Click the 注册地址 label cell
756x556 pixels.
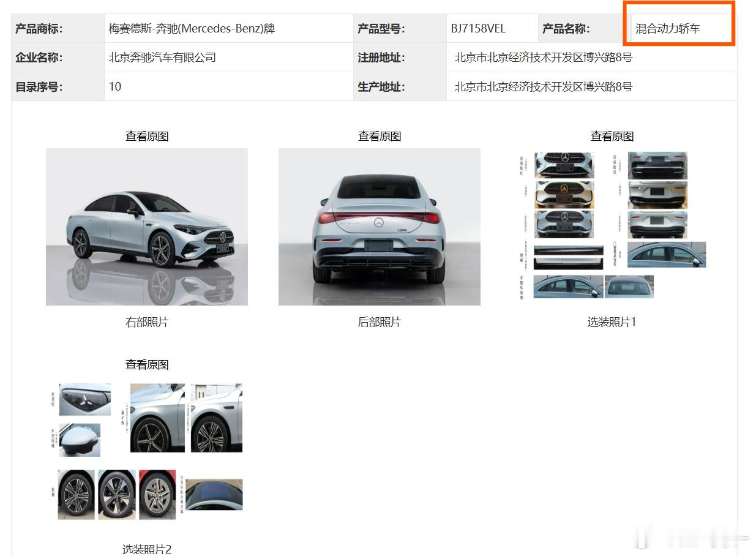400,58
